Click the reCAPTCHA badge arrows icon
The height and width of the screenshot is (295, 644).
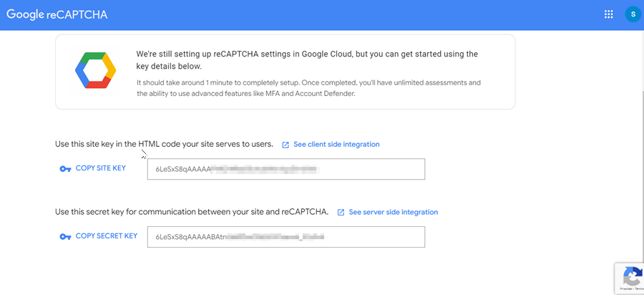631,276
